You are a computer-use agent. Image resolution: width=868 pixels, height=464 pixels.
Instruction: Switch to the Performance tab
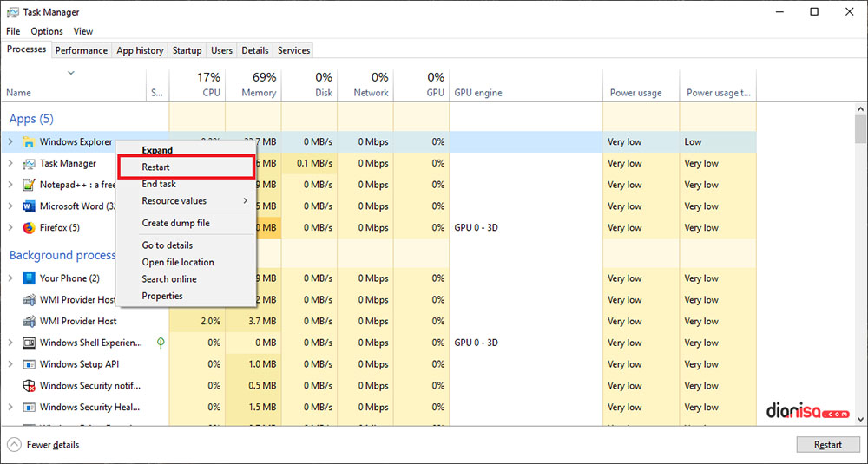click(x=82, y=50)
